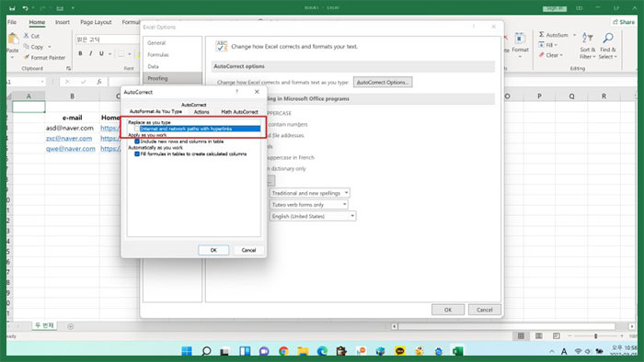Open Google Chrome from the taskbar
The image size is (644, 362).
pyautogui.click(x=283, y=351)
